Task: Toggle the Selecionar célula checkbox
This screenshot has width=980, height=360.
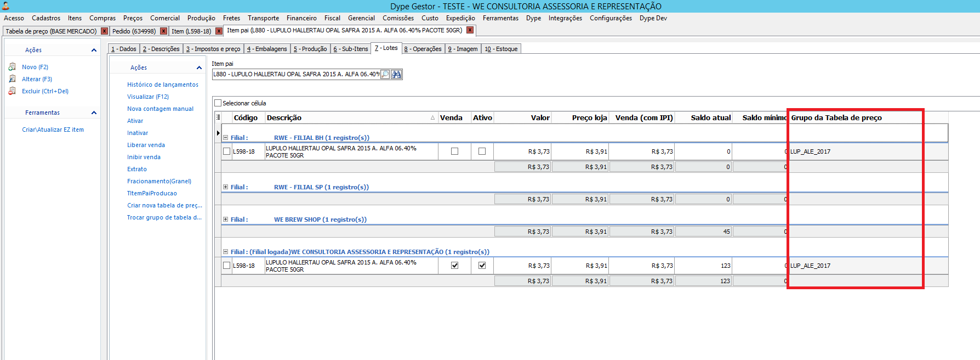Action: pos(218,103)
